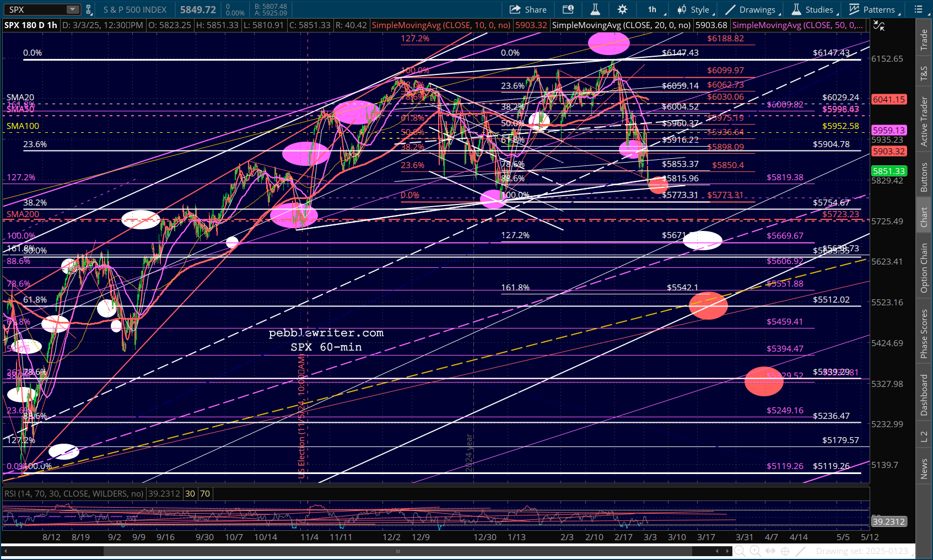Open the Studies menu

(x=813, y=9)
